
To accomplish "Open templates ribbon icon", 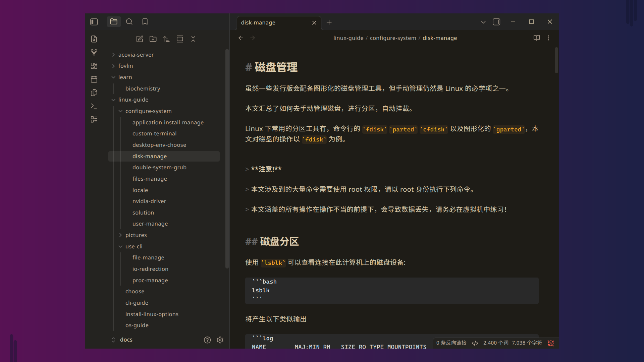I will (x=94, y=93).
